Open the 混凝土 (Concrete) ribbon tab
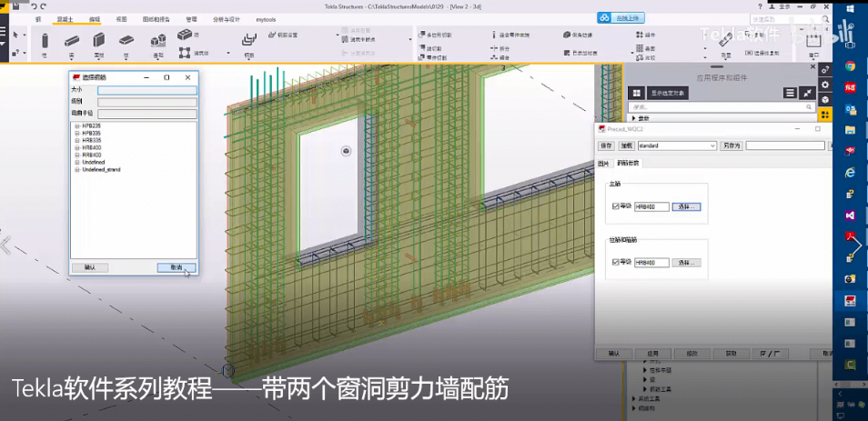The width and height of the screenshot is (868, 421). [65, 19]
